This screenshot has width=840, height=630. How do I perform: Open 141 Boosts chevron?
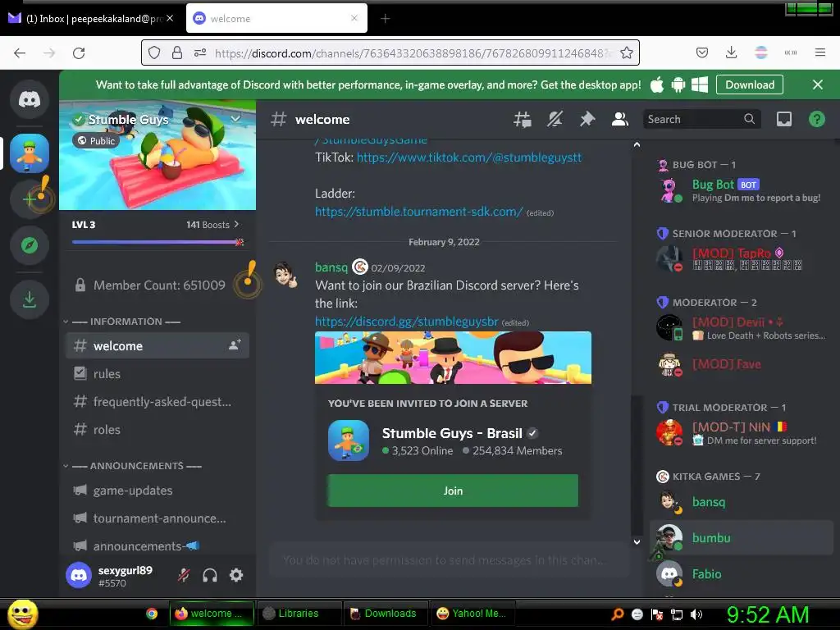tap(236, 225)
